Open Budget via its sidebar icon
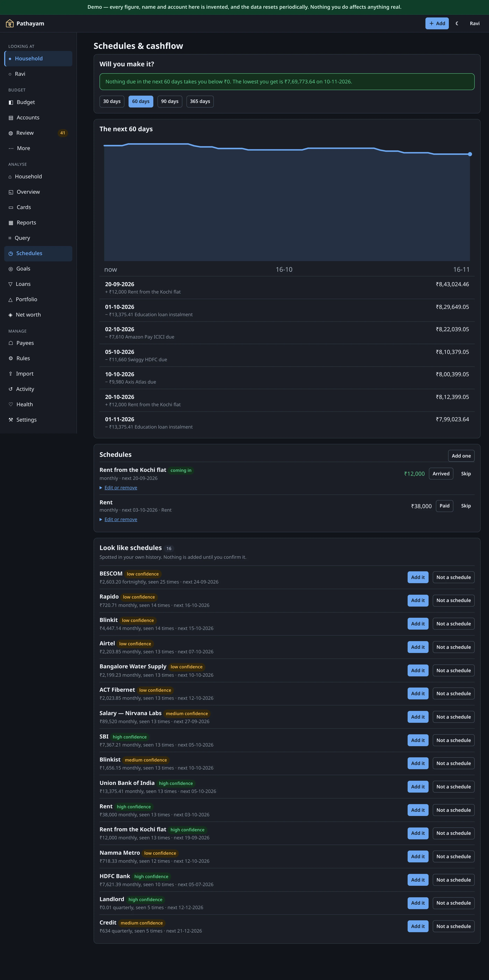 tap(11, 102)
